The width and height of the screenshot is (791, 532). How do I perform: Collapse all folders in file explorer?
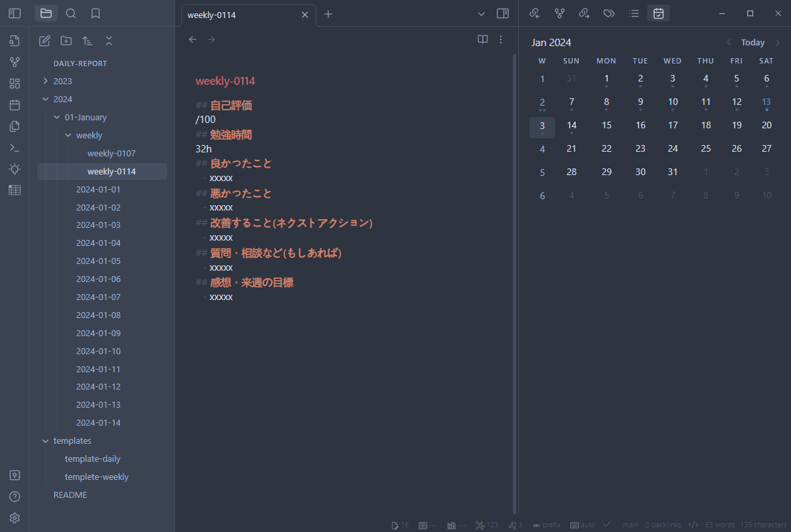tap(109, 41)
